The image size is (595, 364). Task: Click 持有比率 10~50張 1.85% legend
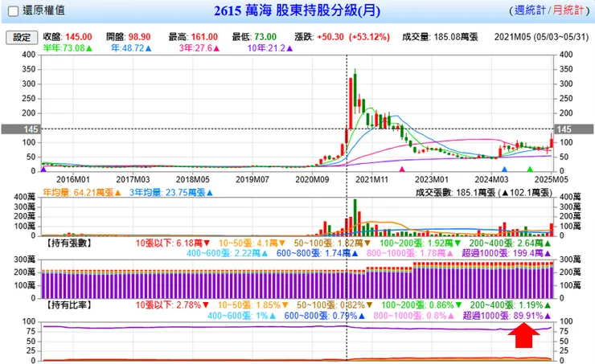pos(252,305)
